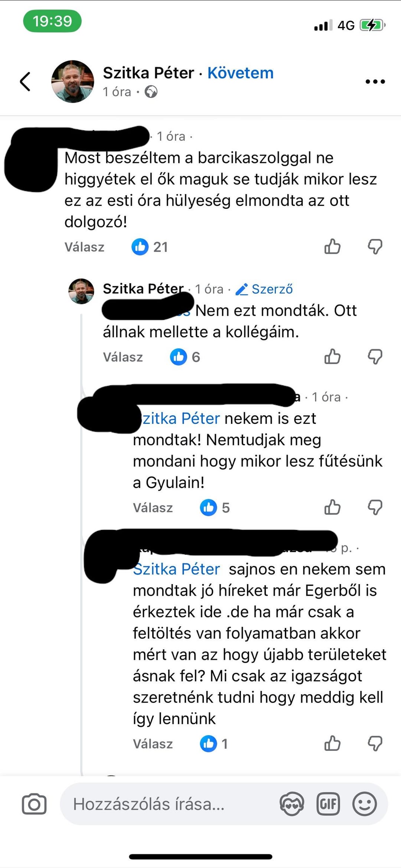Tap the back arrow icon

click(x=25, y=82)
